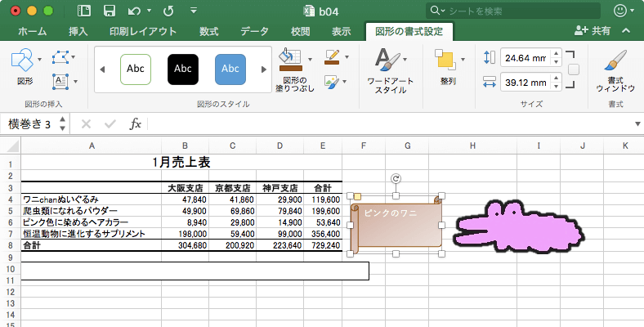Cancel the entry with the X button
644x327 pixels.
[x=86, y=123]
